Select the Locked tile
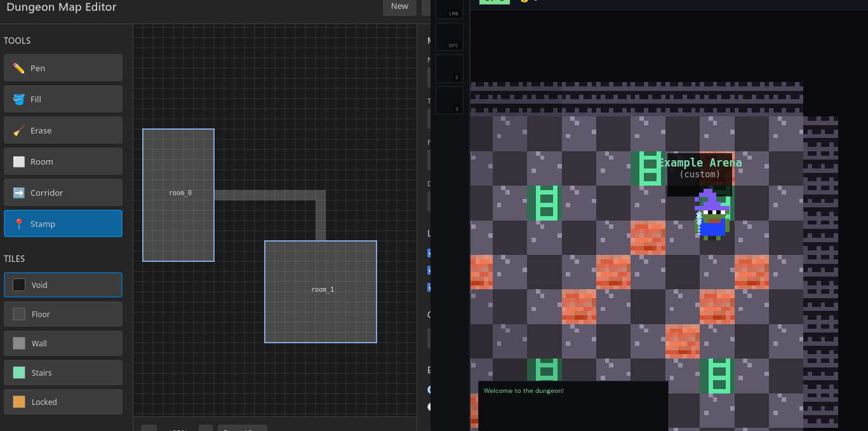Image resolution: width=868 pixels, height=431 pixels. click(63, 402)
